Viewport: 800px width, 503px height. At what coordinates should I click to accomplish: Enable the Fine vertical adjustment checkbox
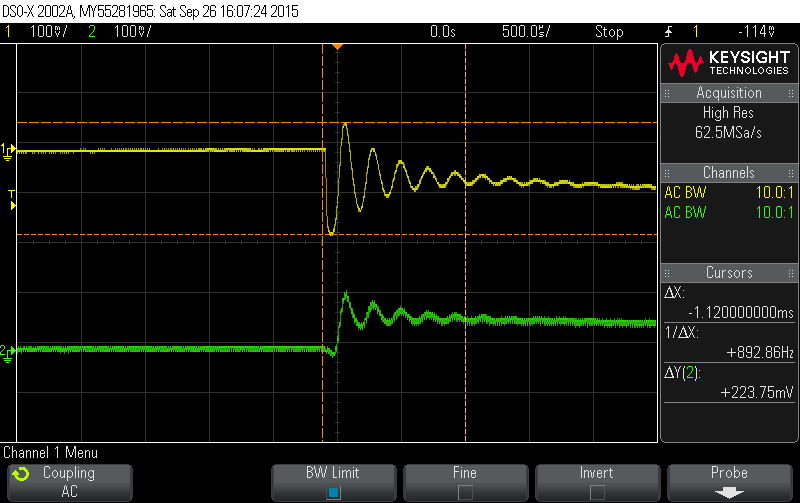(x=465, y=493)
